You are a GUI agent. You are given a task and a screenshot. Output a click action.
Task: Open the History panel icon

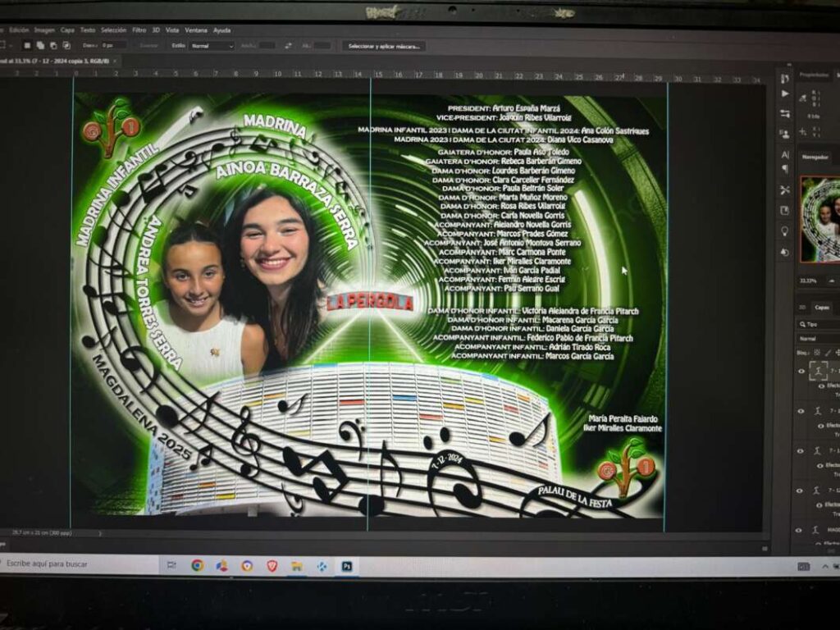point(785,79)
